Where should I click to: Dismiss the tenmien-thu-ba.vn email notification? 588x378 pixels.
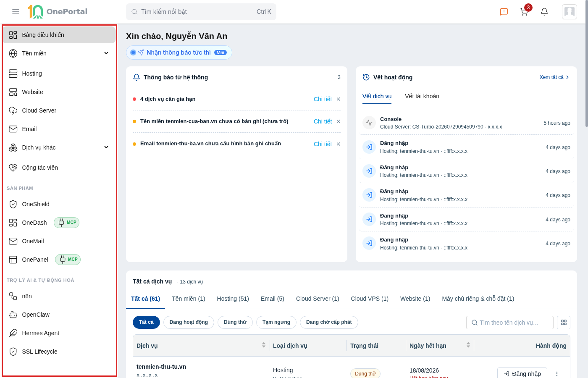339,144
